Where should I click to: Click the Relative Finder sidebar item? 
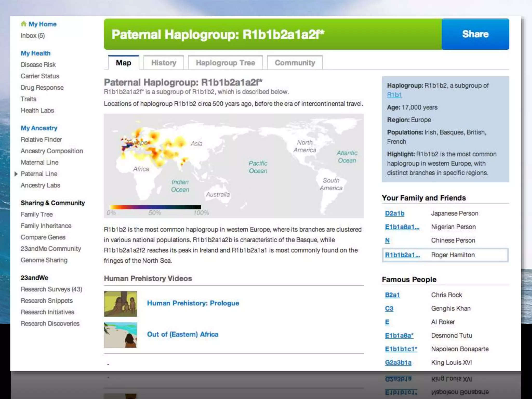tap(41, 139)
